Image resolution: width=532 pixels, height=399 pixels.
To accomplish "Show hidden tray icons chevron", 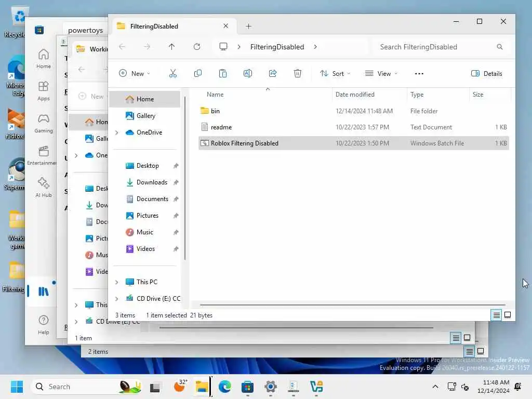I will [435, 387].
